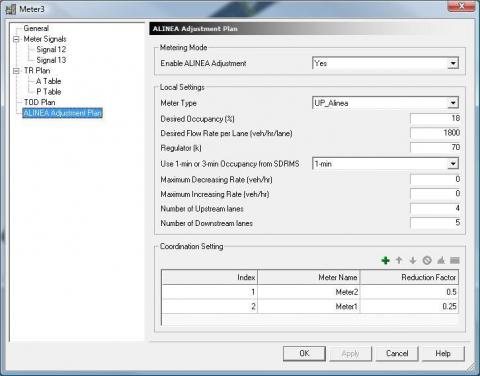
Task: Select TOD Plan in the tree
Action: click(40, 102)
